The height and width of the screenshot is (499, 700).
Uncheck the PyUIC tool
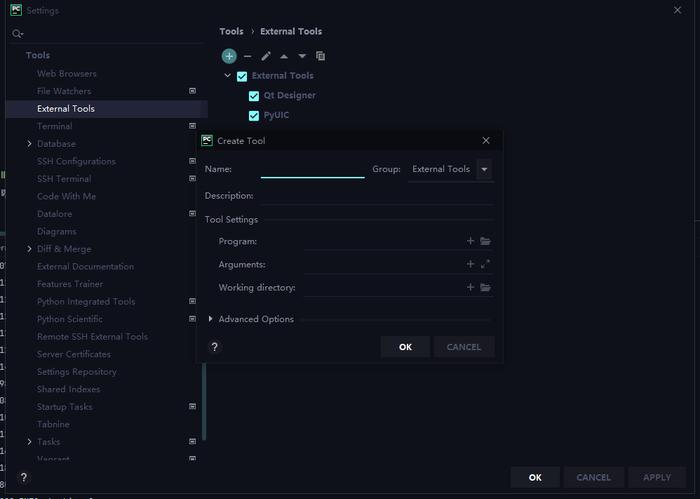[x=254, y=116]
